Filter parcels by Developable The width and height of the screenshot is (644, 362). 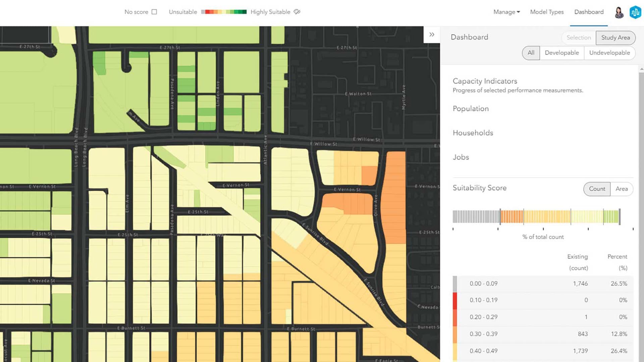pos(561,53)
